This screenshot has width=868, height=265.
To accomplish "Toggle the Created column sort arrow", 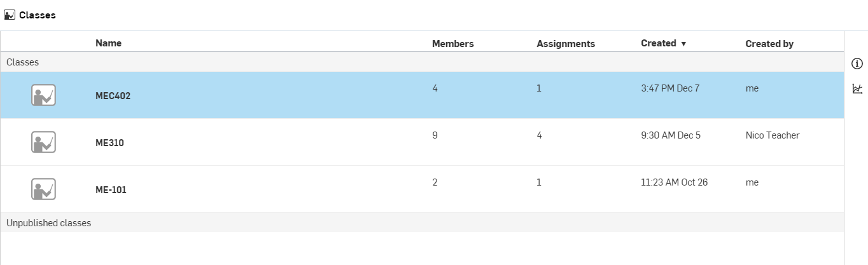I will 683,44.
